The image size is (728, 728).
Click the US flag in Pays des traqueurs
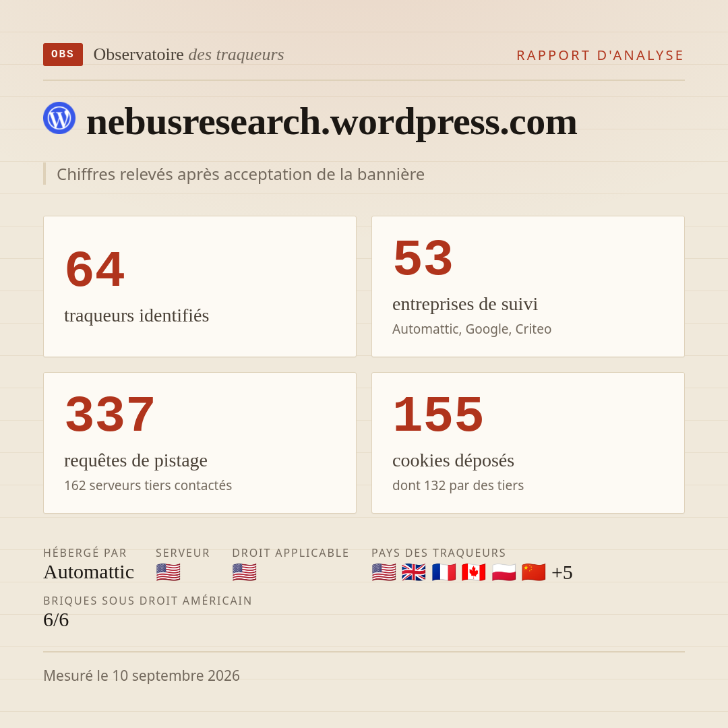[384, 572]
